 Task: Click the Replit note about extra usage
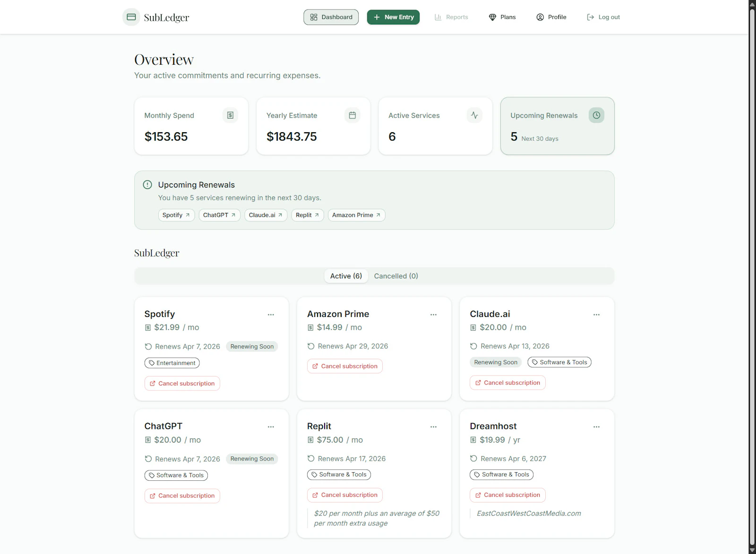[377, 518]
